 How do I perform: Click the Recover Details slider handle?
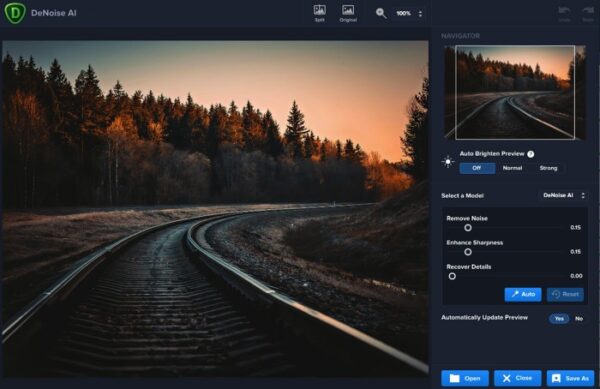452,276
